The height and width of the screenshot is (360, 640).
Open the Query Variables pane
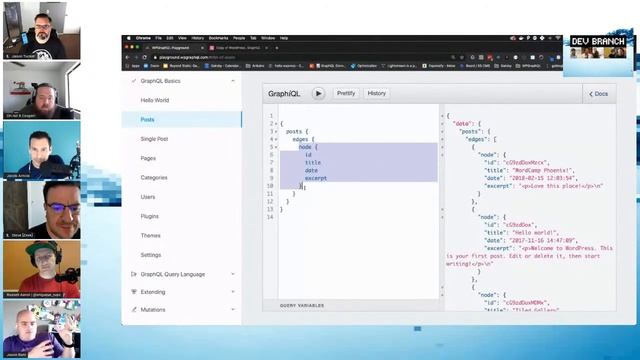pyautogui.click(x=302, y=305)
